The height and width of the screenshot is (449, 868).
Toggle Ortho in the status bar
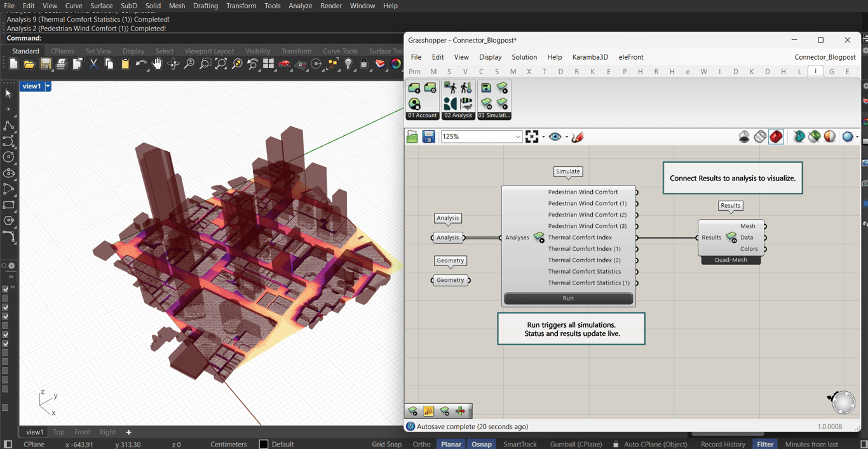tap(421, 444)
